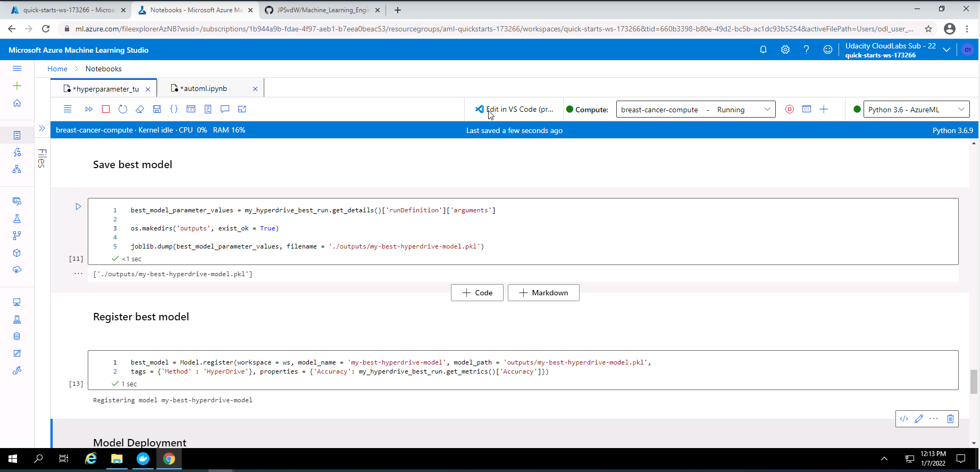The width and height of the screenshot is (980, 472).
Task: Open Linked Services icon at sidebar bottom
Action: 17,370
